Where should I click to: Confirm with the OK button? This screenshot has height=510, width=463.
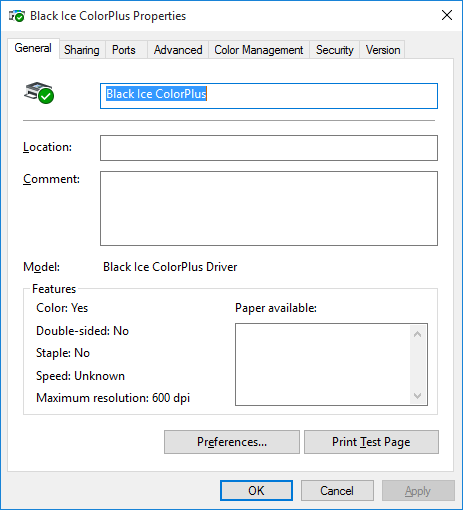tap(256, 491)
